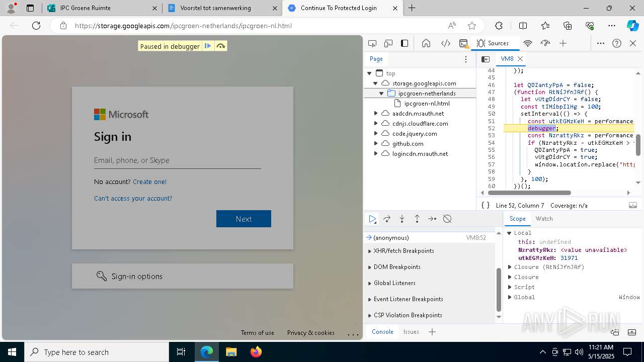Click the coverage drawer icon in status bar
The image size is (644, 362).
(633, 205)
